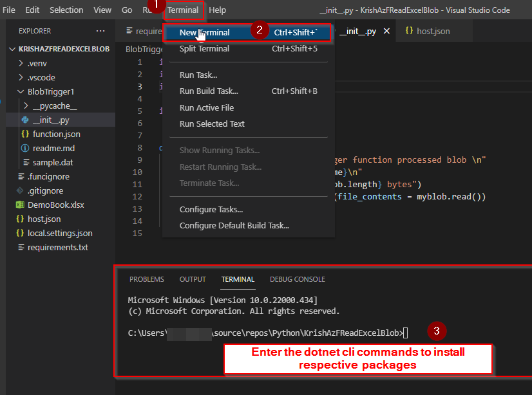Open the View menu
The image size is (532, 395).
pyautogui.click(x=102, y=10)
